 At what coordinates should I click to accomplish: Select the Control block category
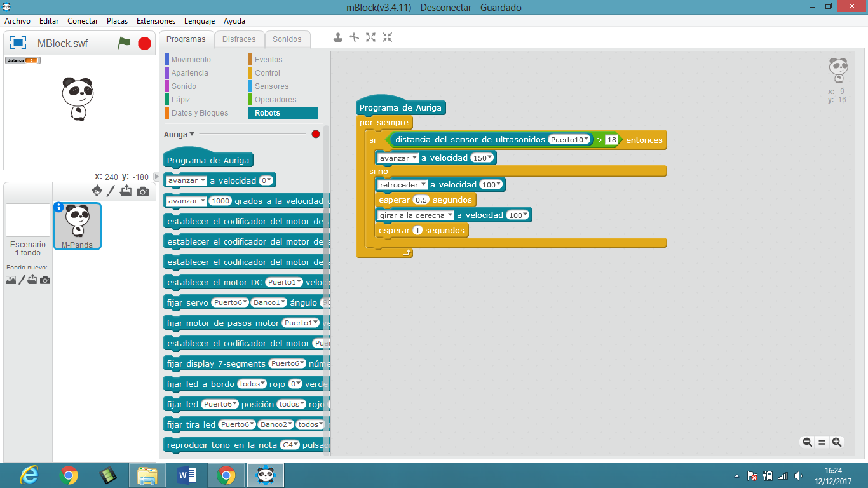coord(268,73)
